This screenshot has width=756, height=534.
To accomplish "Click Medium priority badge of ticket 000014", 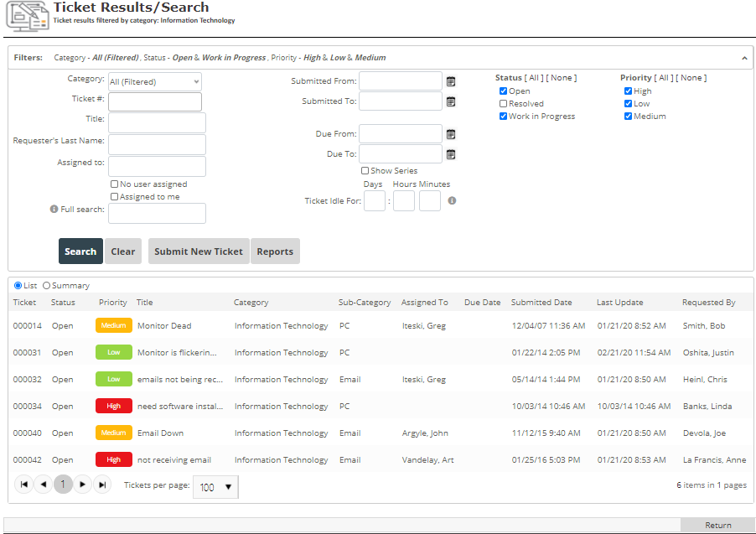I will 114,325.
